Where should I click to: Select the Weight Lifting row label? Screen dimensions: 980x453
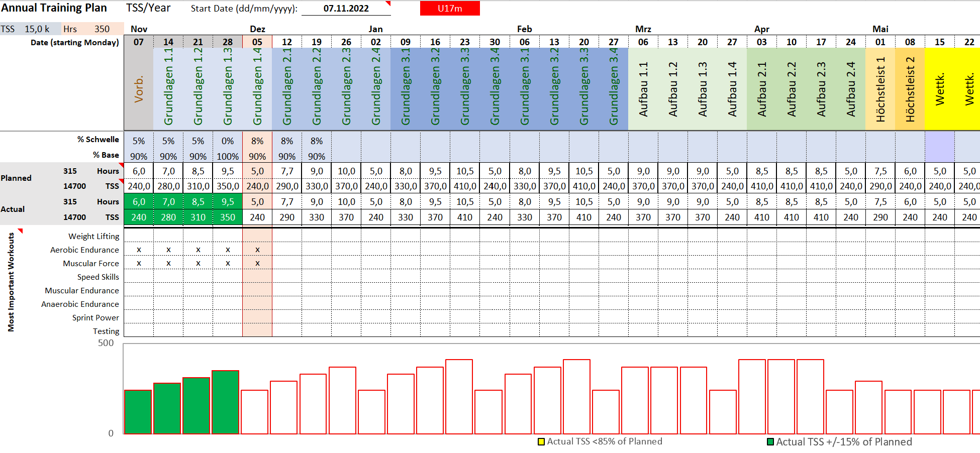93,236
